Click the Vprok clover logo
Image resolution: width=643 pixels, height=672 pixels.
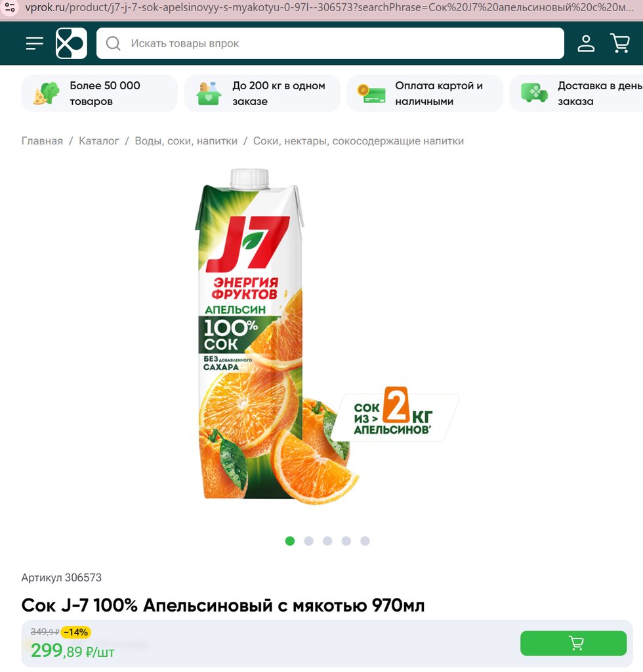(x=71, y=43)
